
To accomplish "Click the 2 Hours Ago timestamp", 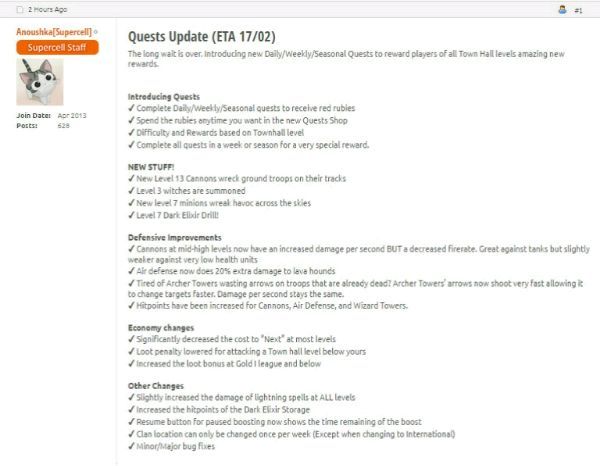I will (x=47, y=10).
